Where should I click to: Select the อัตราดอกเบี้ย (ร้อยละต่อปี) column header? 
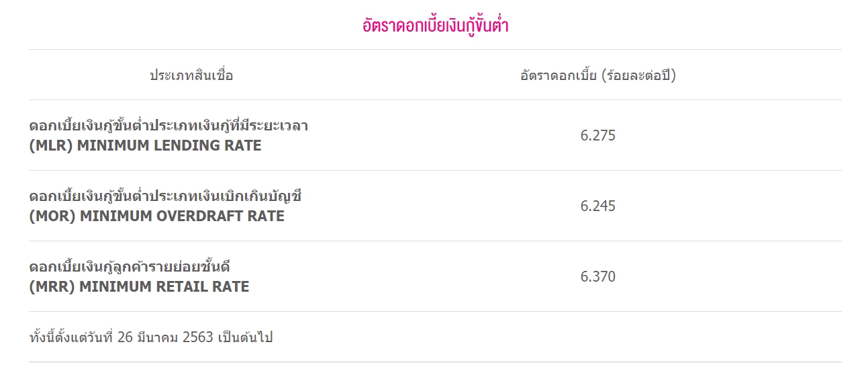point(598,75)
